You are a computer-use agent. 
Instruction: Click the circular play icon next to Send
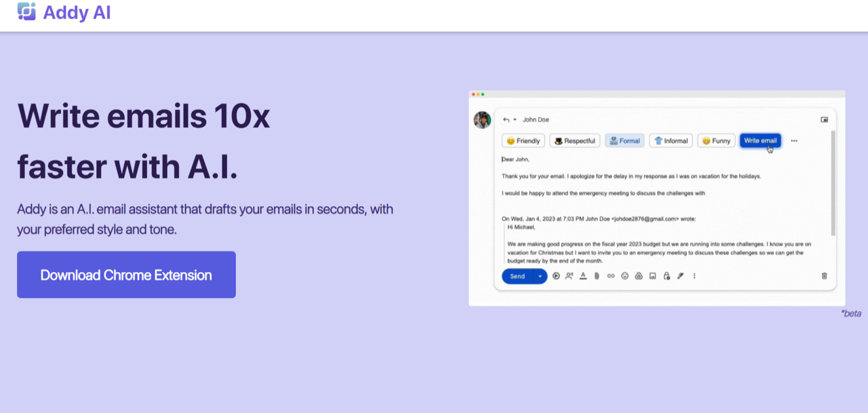[x=556, y=276]
